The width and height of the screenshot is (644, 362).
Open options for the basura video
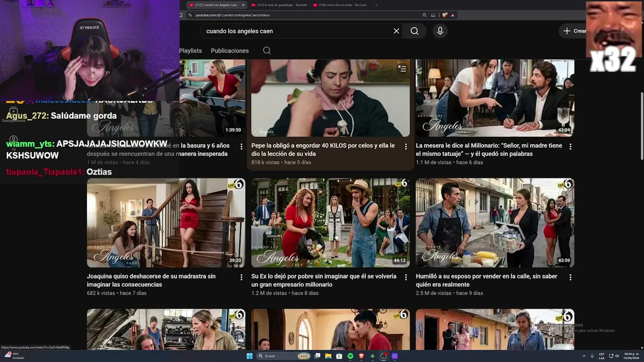click(x=242, y=147)
